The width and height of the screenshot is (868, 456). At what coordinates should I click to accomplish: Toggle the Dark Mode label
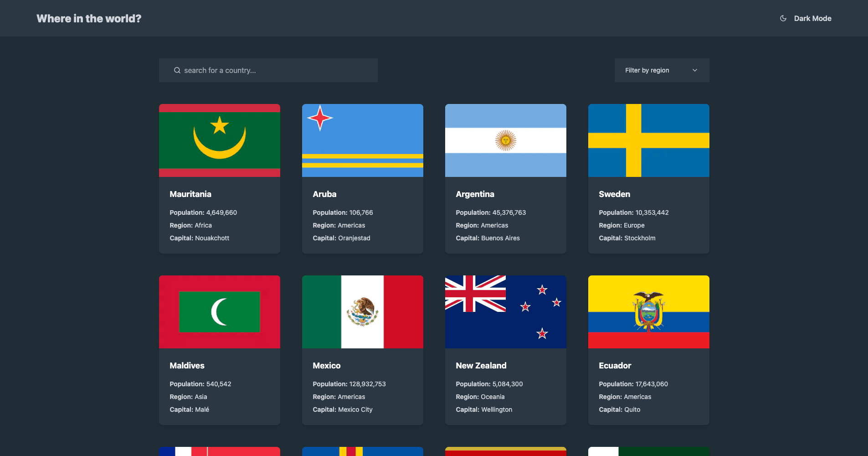click(x=812, y=18)
